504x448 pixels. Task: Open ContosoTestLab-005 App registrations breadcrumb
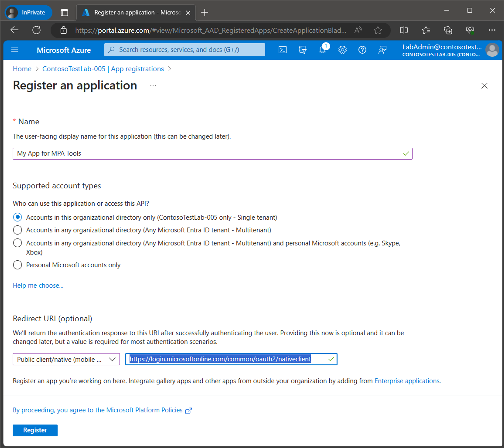pyautogui.click(x=103, y=69)
